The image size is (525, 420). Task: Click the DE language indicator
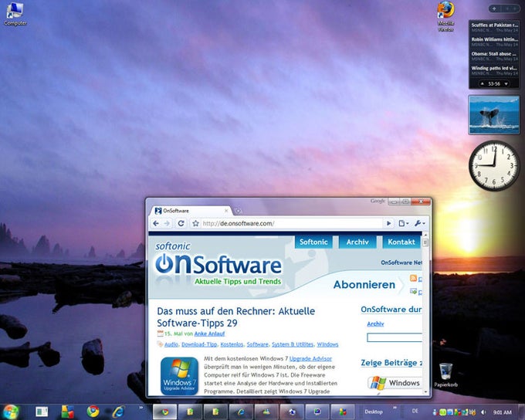pyautogui.click(x=415, y=411)
